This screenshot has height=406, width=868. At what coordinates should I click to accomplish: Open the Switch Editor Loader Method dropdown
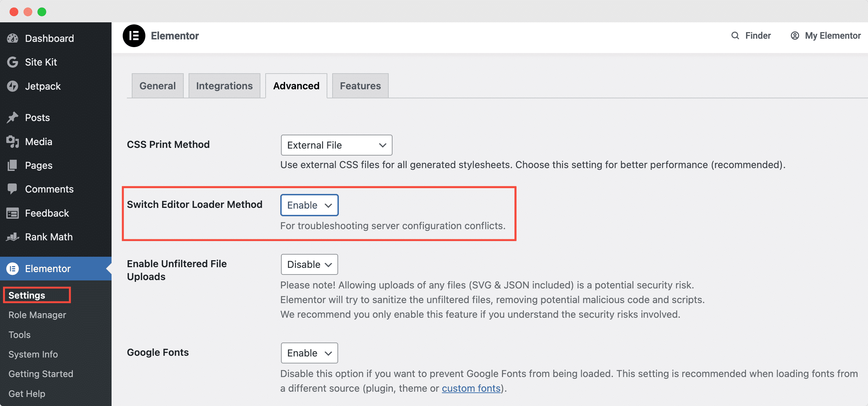tap(309, 205)
